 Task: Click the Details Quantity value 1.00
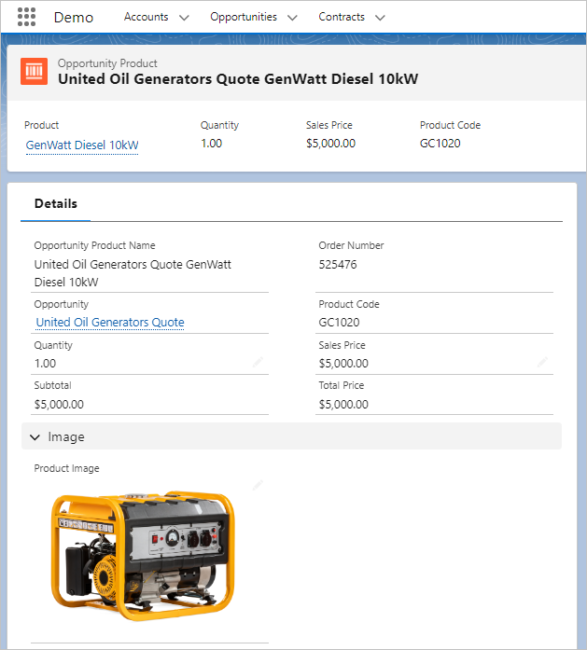coord(45,364)
